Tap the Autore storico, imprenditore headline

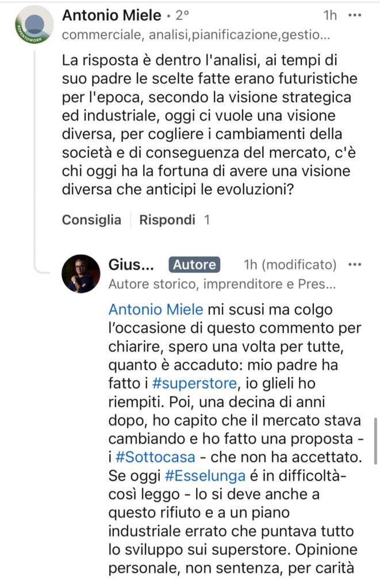(x=222, y=283)
